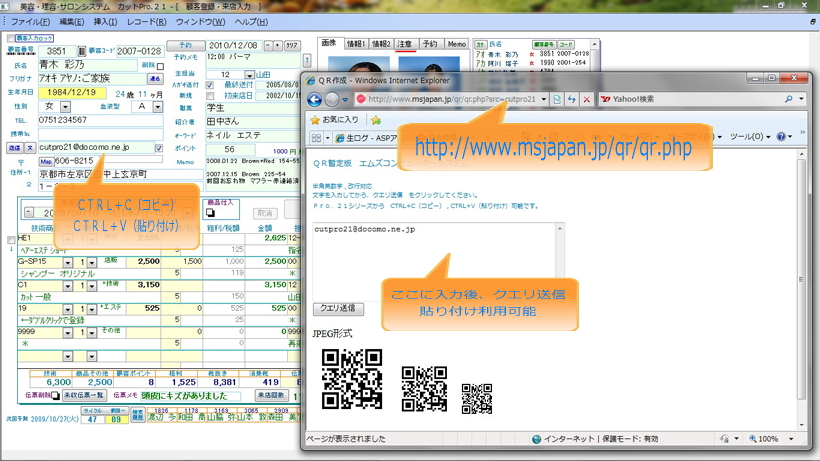This screenshot has height=461, width=820.
Task: Expand the IE address bar history dropdown
Action: pos(544,99)
